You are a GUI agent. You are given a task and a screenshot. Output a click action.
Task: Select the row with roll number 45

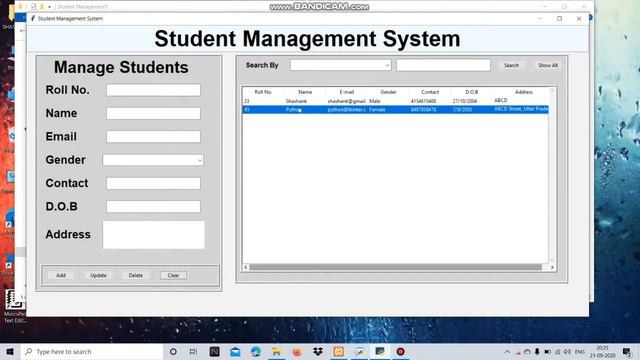pos(396,109)
